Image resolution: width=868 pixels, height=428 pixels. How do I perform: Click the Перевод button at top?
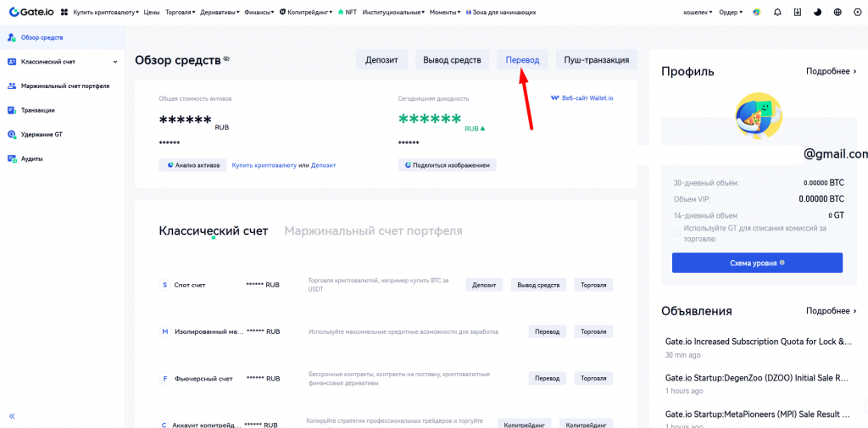tap(522, 59)
